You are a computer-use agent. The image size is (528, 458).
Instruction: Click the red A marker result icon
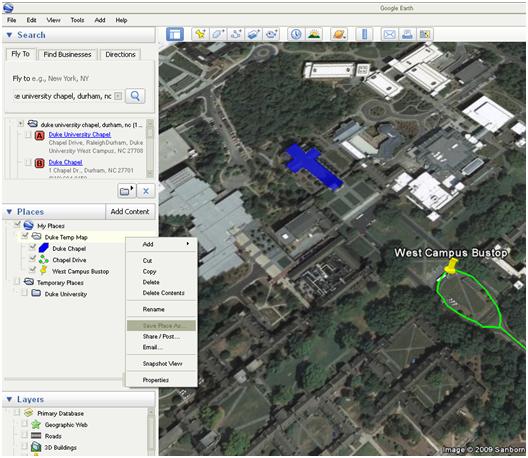pyautogui.click(x=40, y=136)
